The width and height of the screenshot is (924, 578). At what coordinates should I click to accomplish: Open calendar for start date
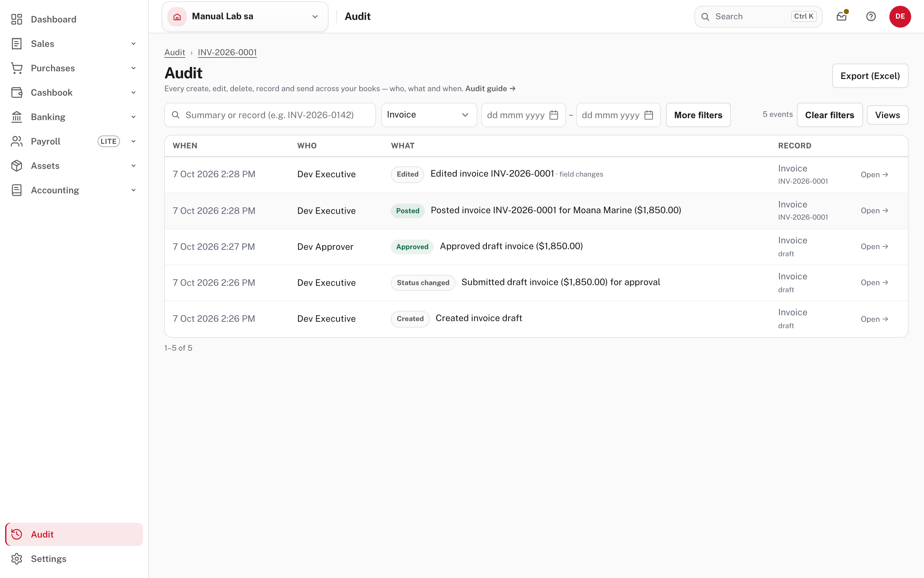pos(554,115)
